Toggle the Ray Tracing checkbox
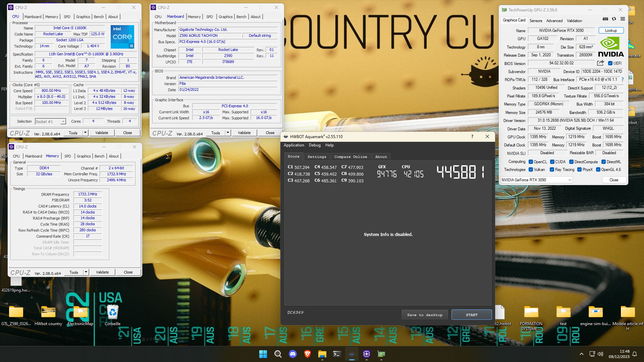The height and width of the screenshot is (362, 644). [x=552, y=170]
